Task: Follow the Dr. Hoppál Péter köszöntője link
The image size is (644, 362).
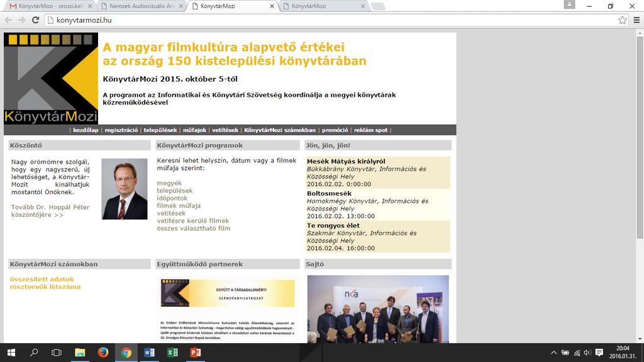Action: pyautogui.click(x=50, y=211)
